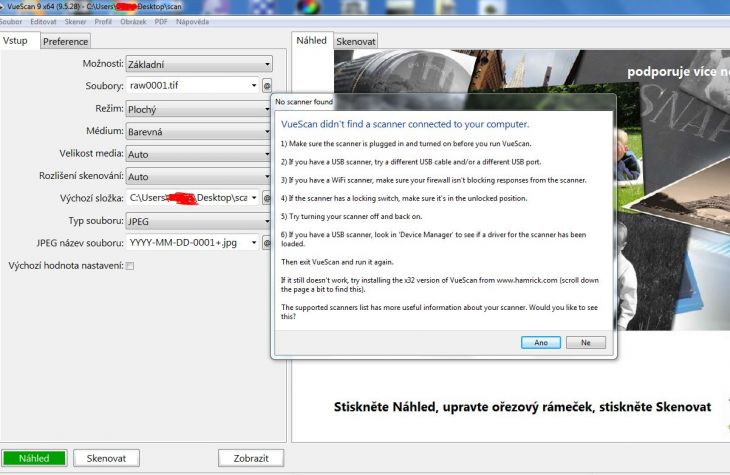Image resolution: width=730 pixels, height=475 pixels.
Task: Switch to the Náhled preview tab
Action: tap(311, 41)
